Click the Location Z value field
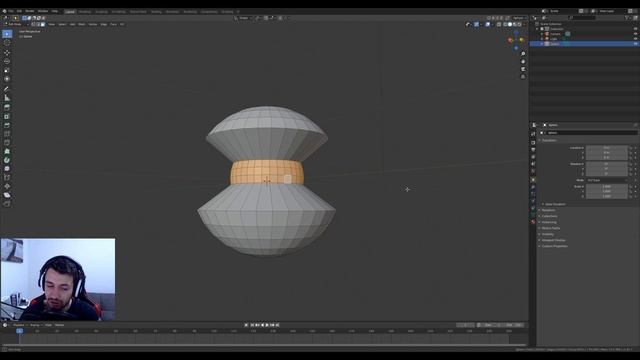Screen dimensions: 640x360 (x=607, y=158)
